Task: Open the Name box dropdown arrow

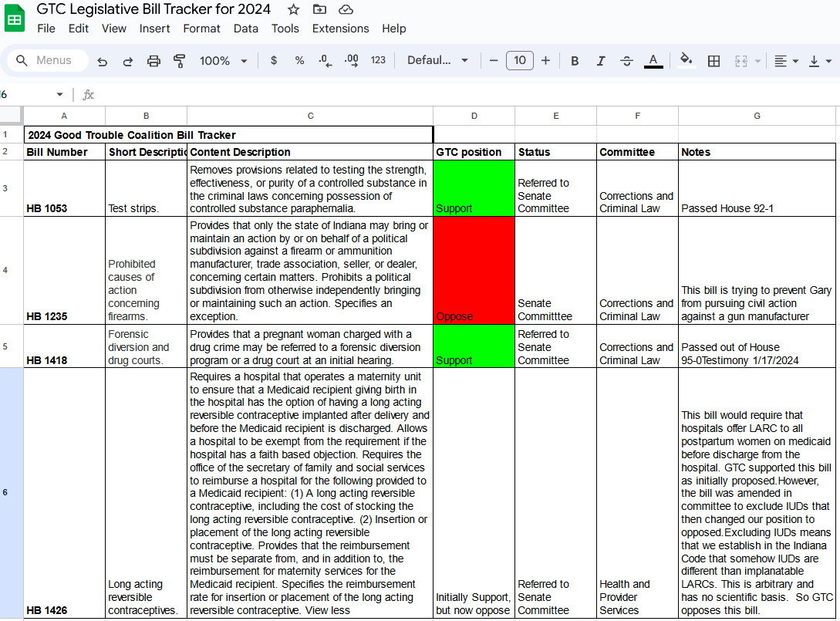Action: click(x=59, y=94)
